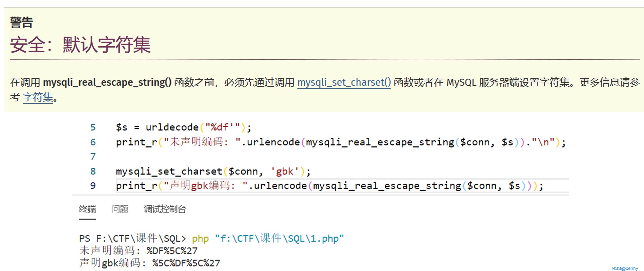Place cursor on the urldecode call
The height and width of the screenshot is (271, 644).
click(x=172, y=127)
